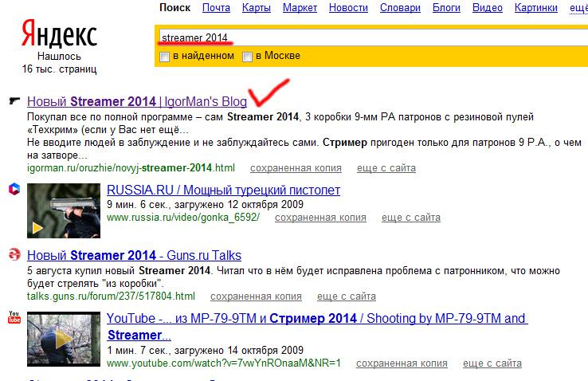Open 'сохраненная копия' for the igorman.ru result

tap(296, 168)
